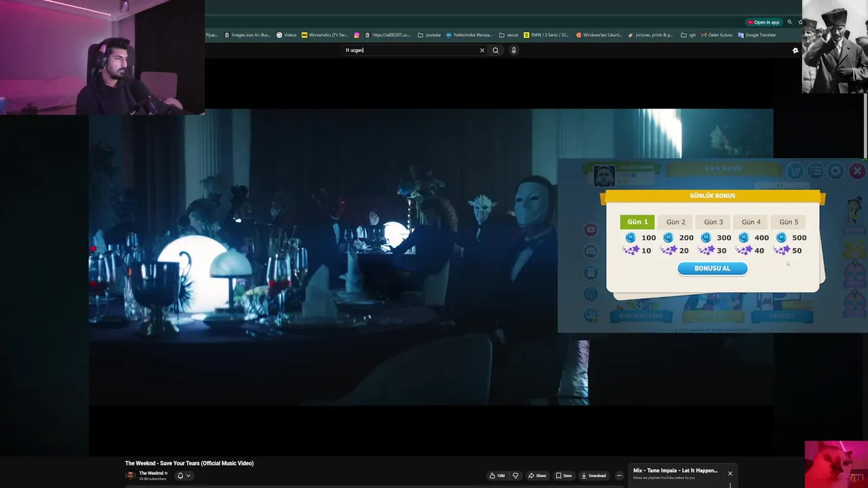This screenshot has width=868, height=488.
Task: Claim the bonus with BONUSU AL button
Action: point(712,268)
